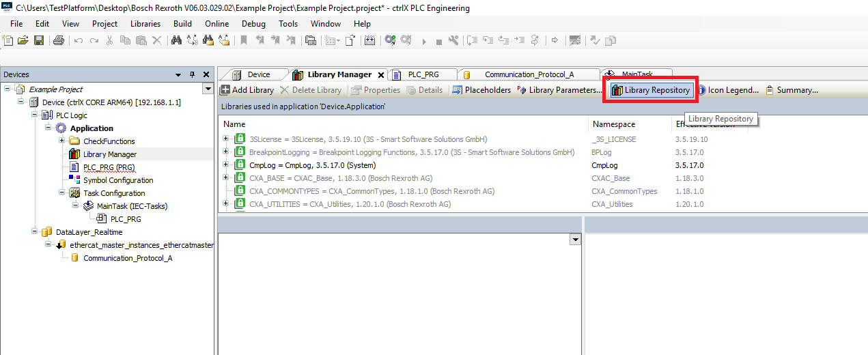The height and width of the screenshot is (355, 868).
Task: Click the Print icon in toolbar
Action: click(59, 40)
